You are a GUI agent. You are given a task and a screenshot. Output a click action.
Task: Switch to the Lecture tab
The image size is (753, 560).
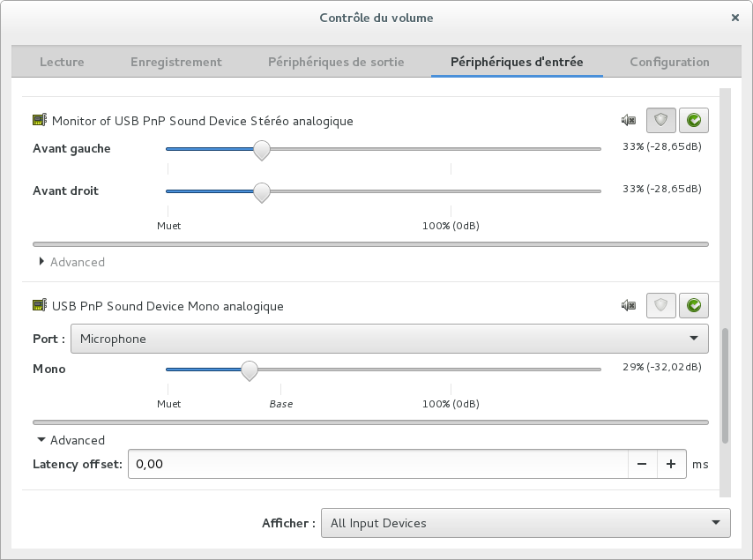point(62,62)
